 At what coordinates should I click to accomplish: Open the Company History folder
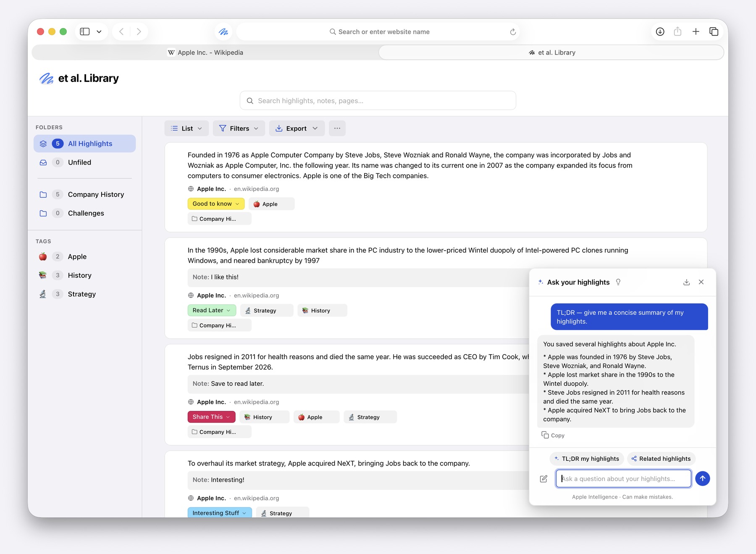tap(84, 194)
